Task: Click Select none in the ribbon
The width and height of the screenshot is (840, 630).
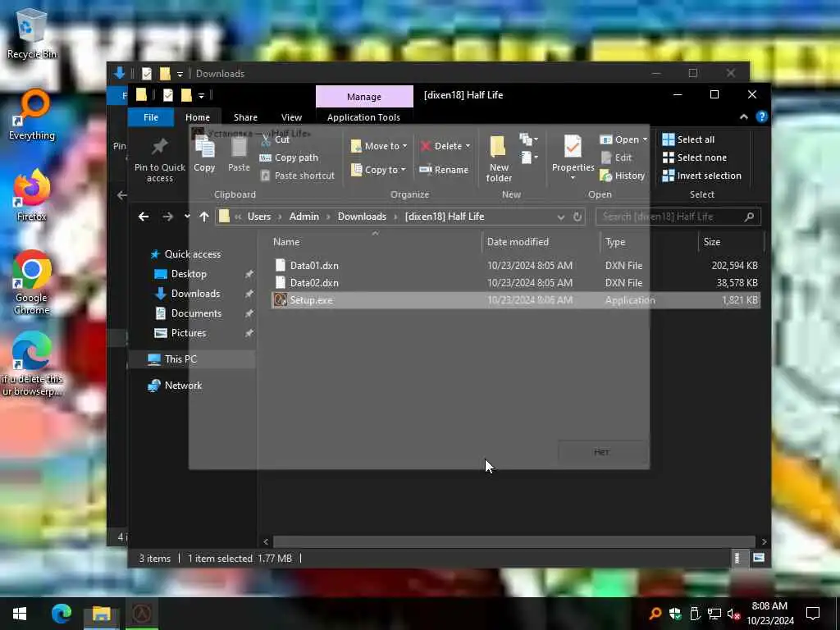Action: point(695,157)
